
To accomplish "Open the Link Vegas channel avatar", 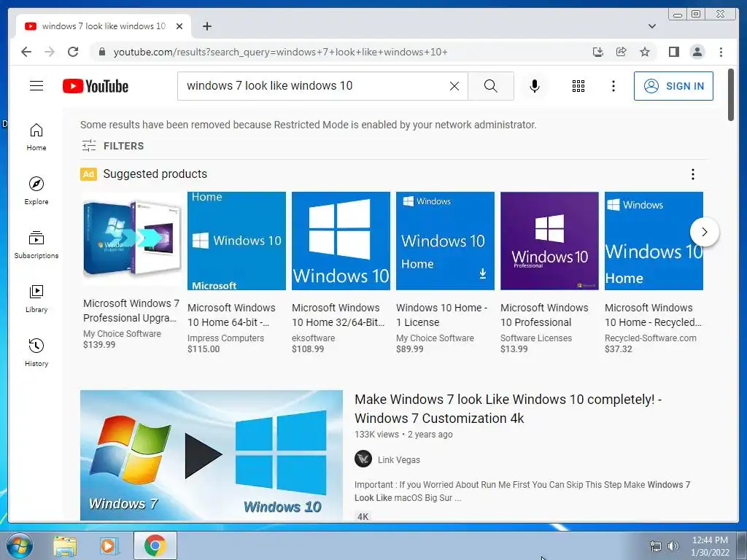I will (363, 459).
